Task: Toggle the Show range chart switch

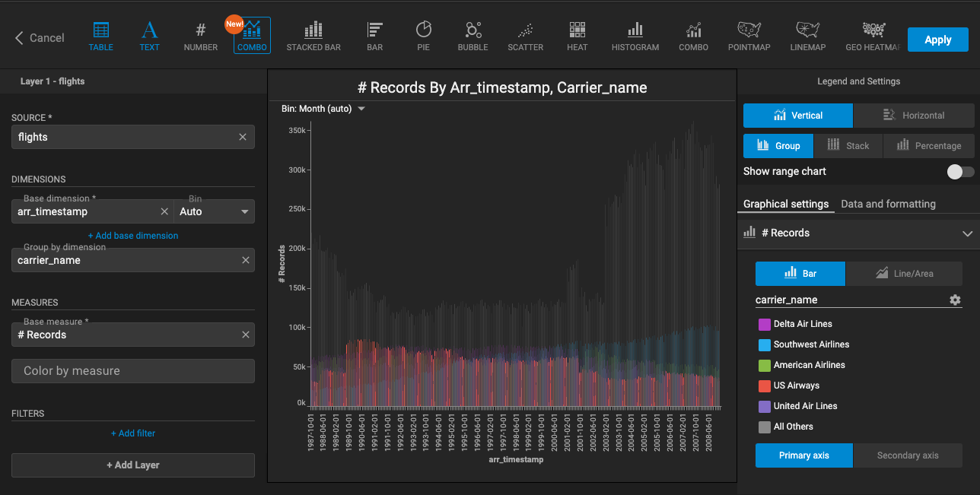Action: pyautogui.click(x=959, y=172)
